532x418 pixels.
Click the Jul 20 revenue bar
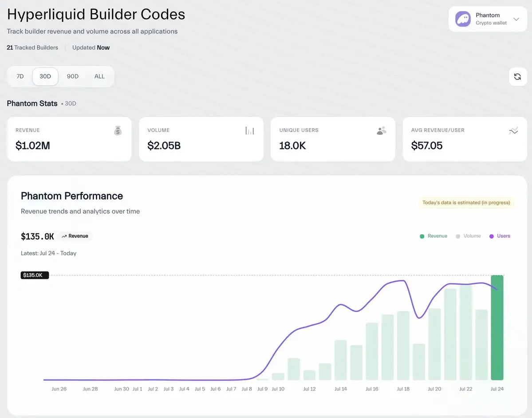[434, 344]
